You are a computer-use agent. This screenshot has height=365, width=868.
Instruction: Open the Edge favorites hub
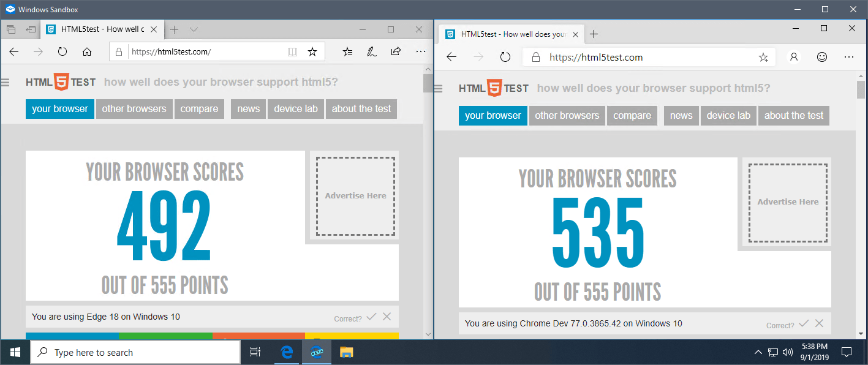coord(347,52)
